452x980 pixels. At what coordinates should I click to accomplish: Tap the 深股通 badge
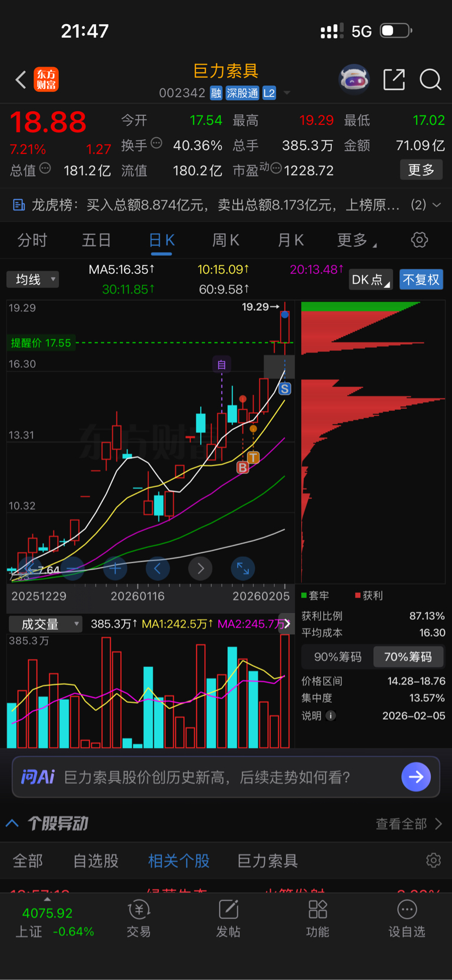point(242,93)
